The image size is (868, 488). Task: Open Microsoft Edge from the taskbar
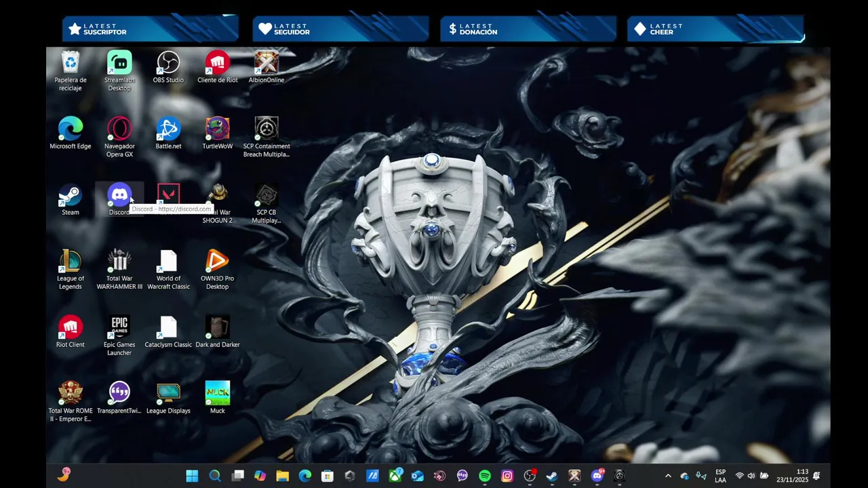[304, 476]
